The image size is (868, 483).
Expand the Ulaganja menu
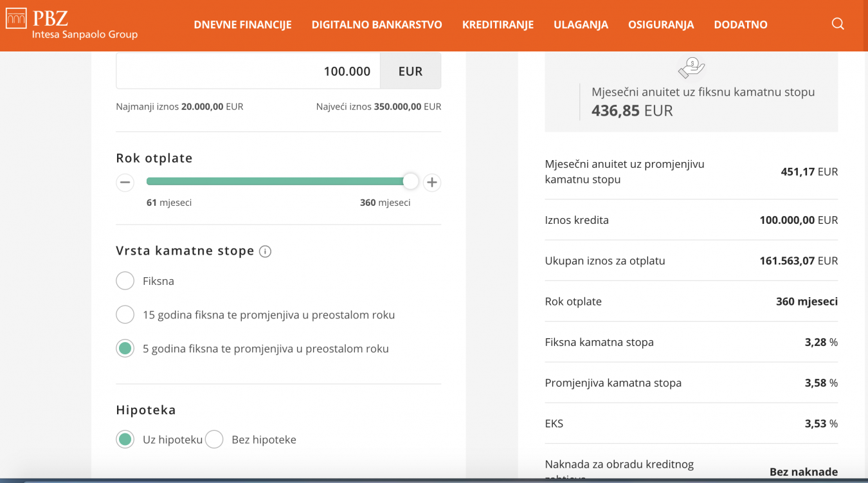point(581,25)
